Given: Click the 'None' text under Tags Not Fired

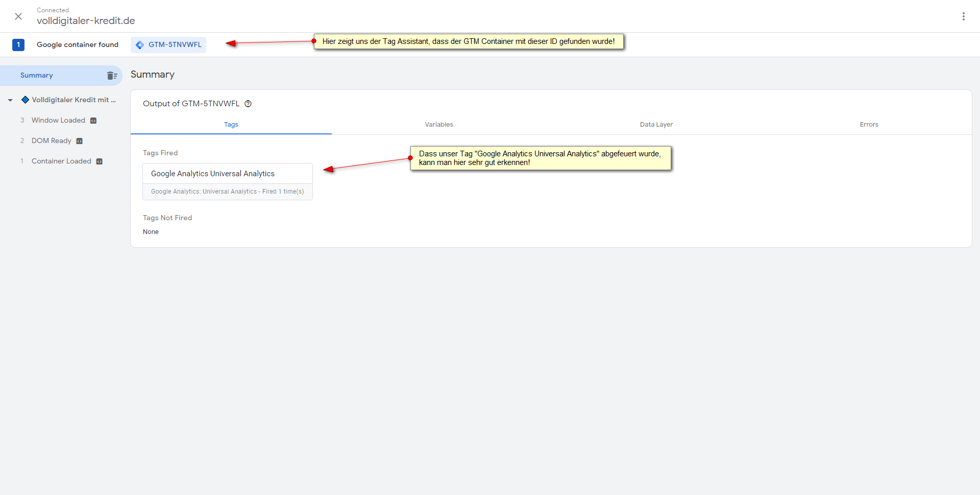Looking at the screenshot, I should tap(151, 232).
